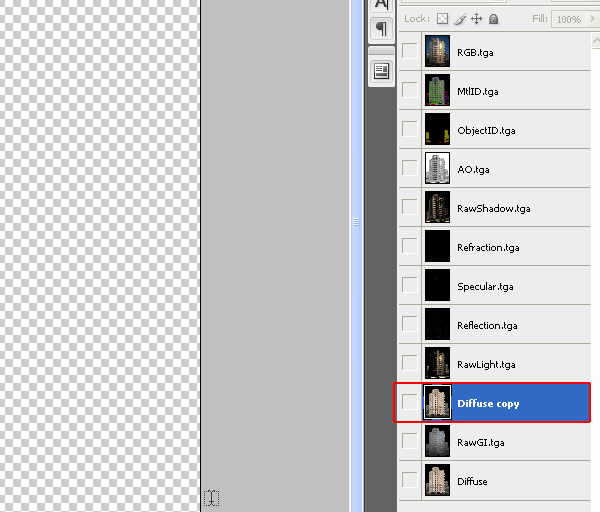Click the RawLight.tga layer thumbnail
Screen dimensions: 600x512
[437, 364]
